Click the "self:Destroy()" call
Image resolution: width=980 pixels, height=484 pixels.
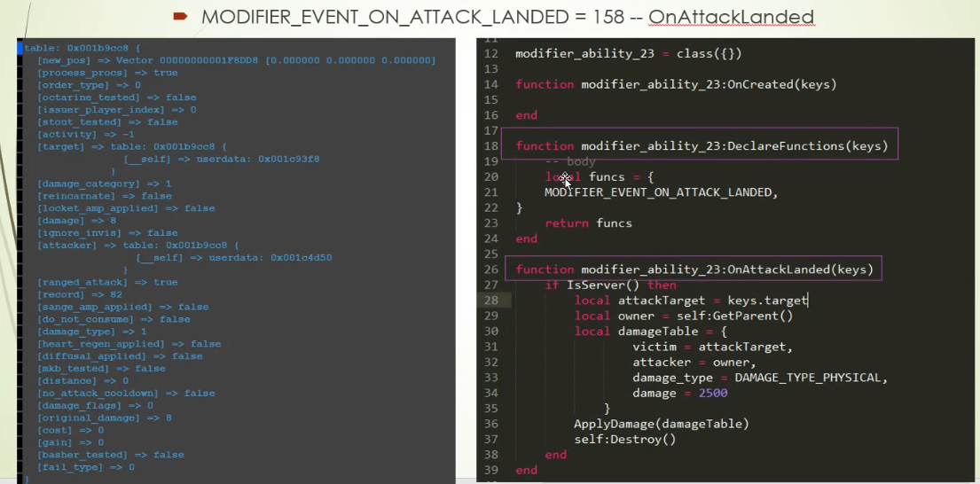(x=625, y=439)
